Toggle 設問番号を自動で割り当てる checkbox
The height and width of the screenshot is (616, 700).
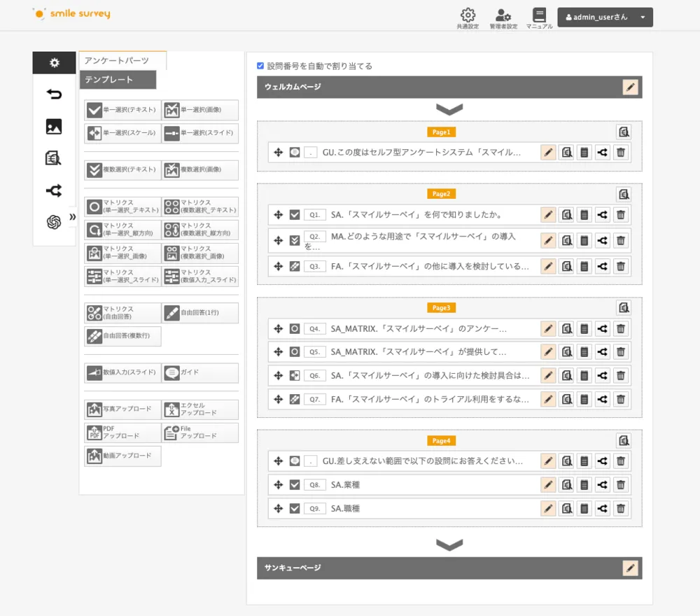[260, 66]
